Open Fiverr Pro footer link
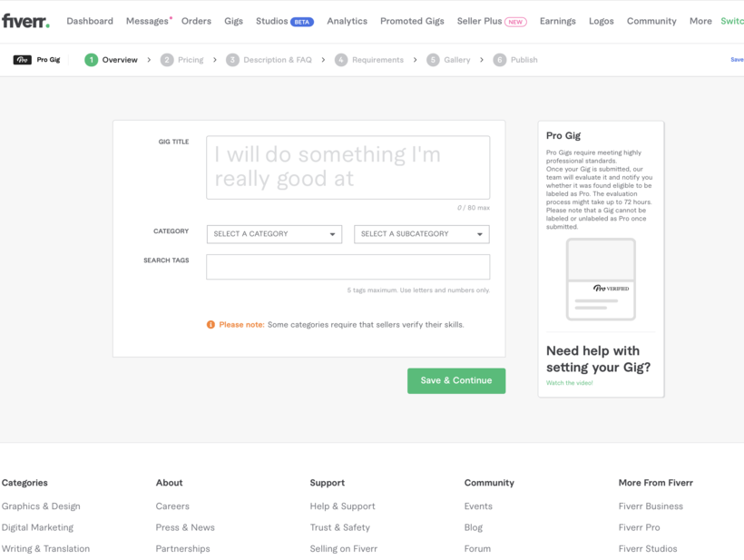The image size is (744, 560). (639, 527)
